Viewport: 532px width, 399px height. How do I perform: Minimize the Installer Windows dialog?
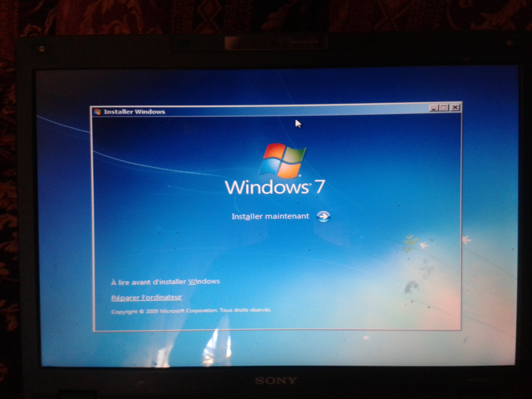[434, 108]
